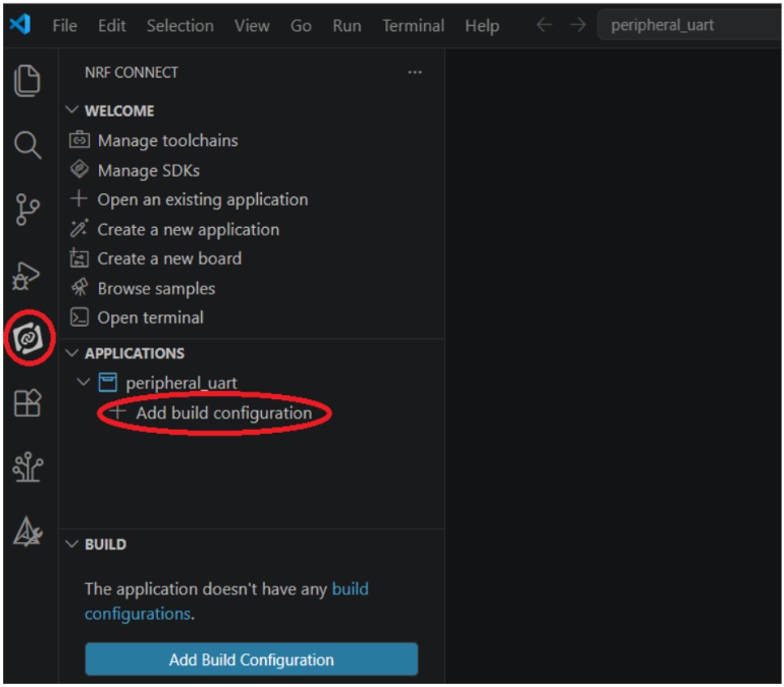Image resolution: width=784 pixels, height=687 pixels.
Task: Choose Open terminal
Action: (x=150, y=318)
